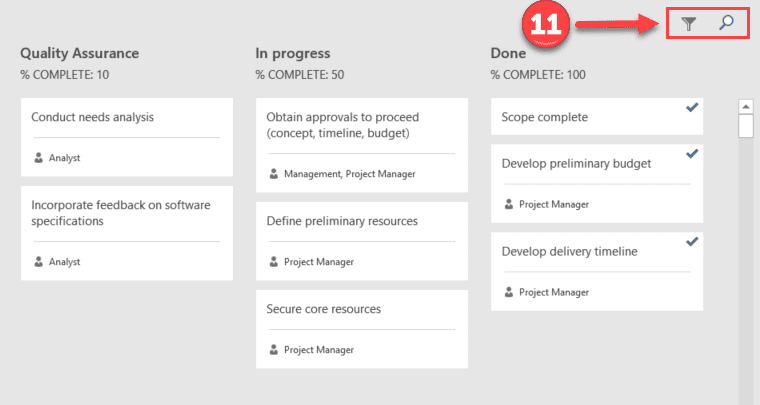760x405 pixels.
Task: Click Management, Project Manager resource label
Action: tap(349, 174)
